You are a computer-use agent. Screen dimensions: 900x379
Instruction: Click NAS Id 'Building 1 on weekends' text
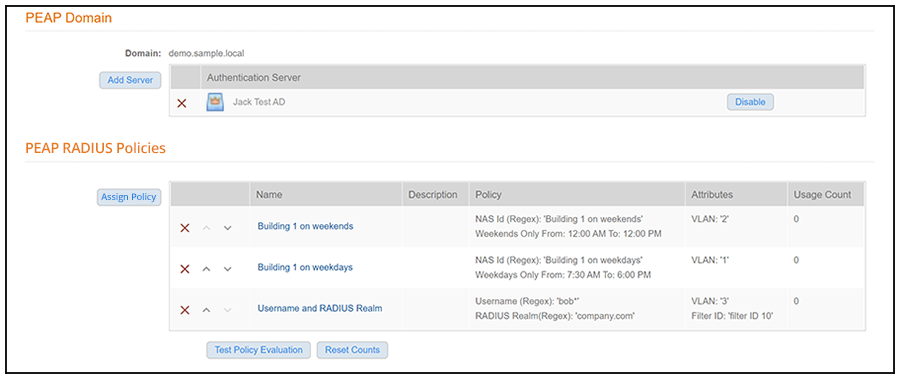pos(559,219)
